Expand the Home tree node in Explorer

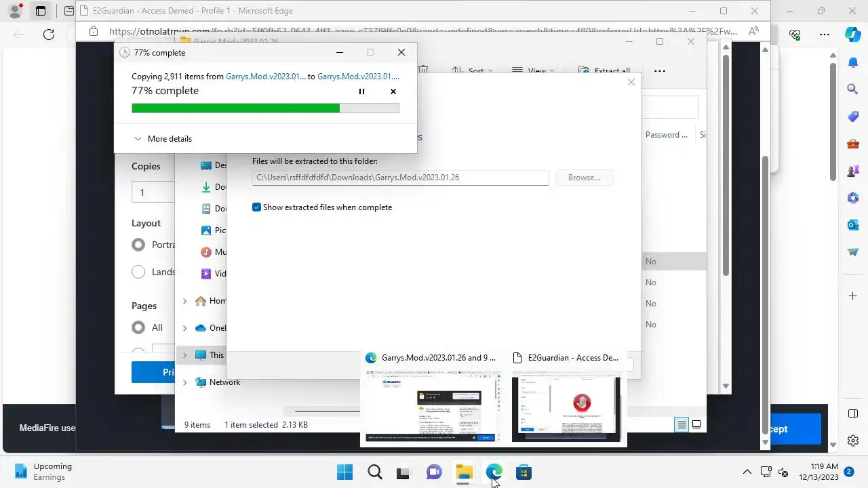click(x=184, y=301)
